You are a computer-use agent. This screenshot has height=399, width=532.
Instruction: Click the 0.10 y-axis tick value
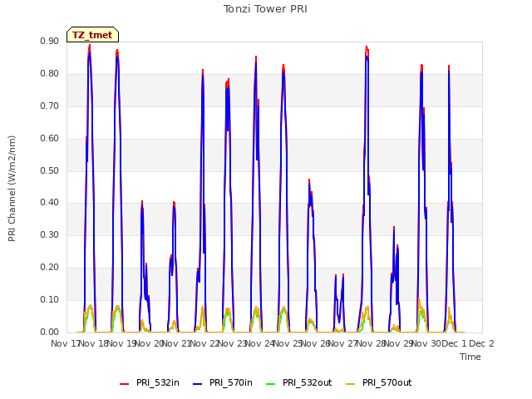(x=50, y=299)
